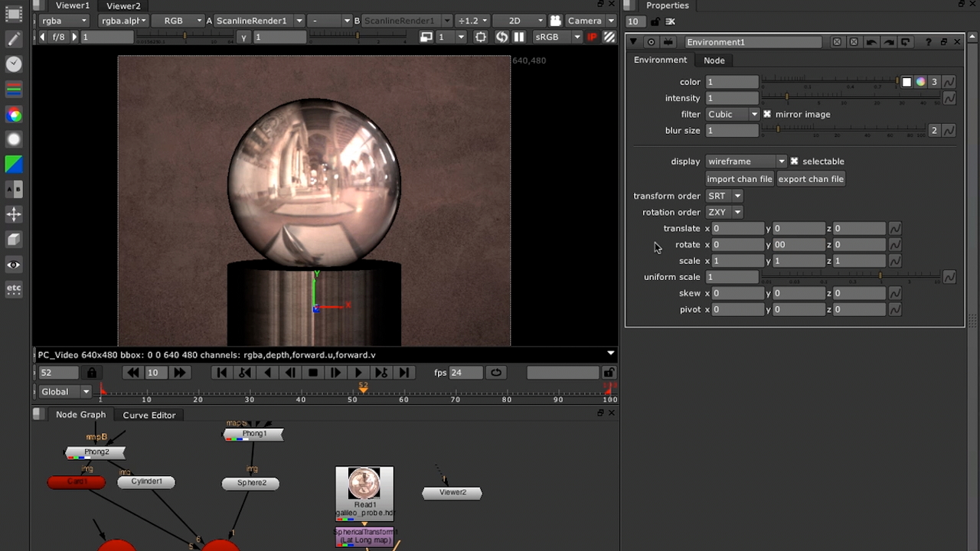Open the color wheel picker for color
This screenshot has width=980, height=551.
(920, 82)
